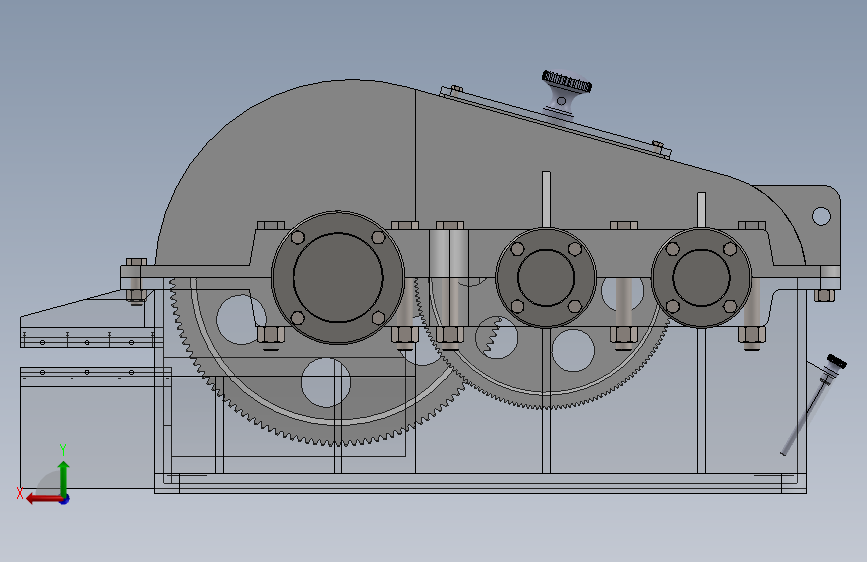
Task: Select the middle bearing end cover
Action: pyautogui.click(x=546, y=278)
